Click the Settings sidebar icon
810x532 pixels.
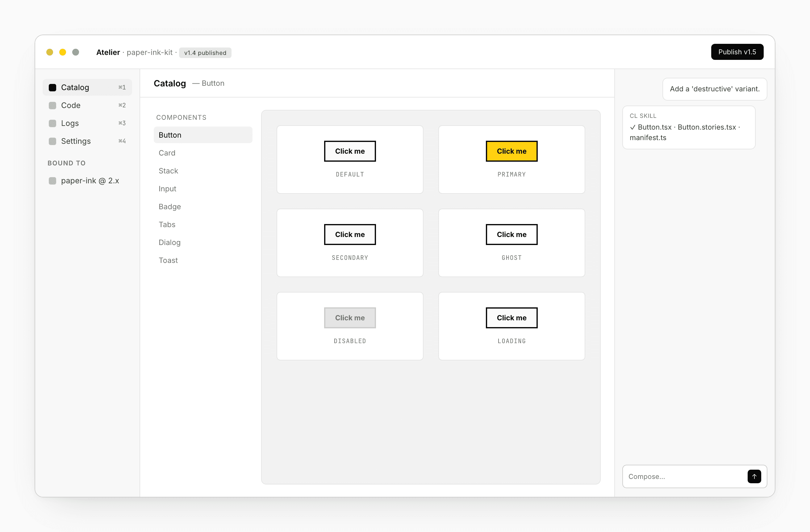[x=52, y=141]
